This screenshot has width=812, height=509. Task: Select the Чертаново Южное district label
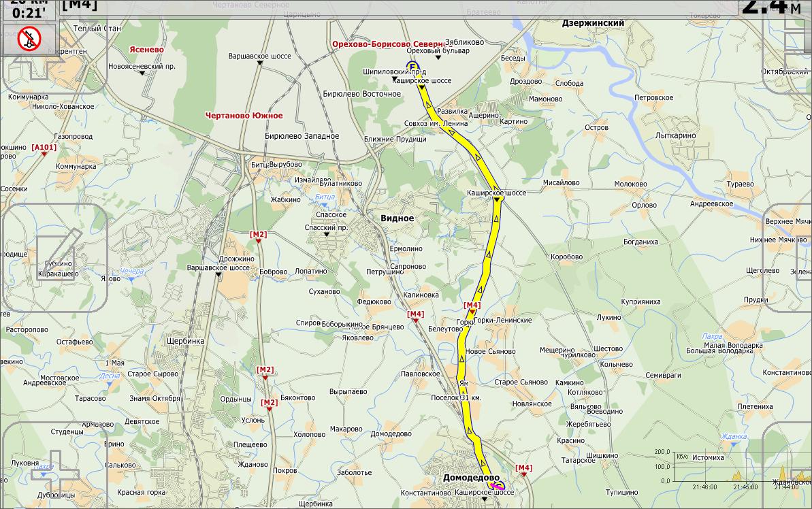click(244, 116)
